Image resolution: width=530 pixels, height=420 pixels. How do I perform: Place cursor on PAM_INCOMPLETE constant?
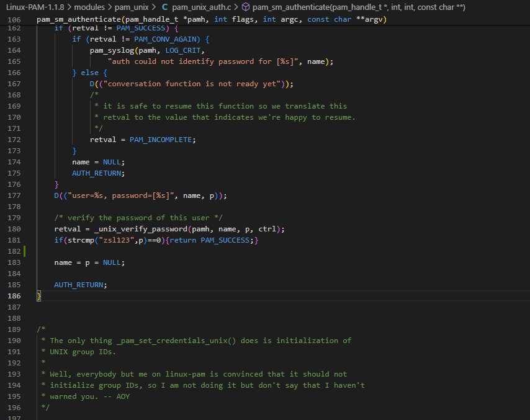tap(161, 140)
